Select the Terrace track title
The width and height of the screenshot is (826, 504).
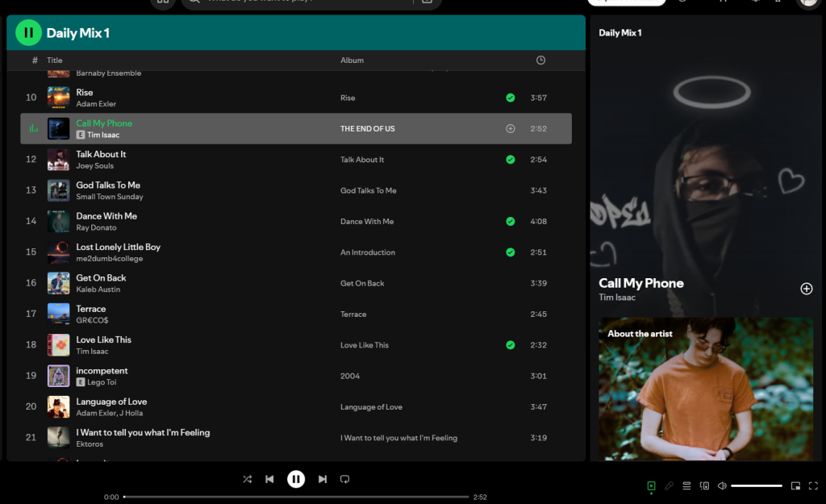tap(90, 309)
